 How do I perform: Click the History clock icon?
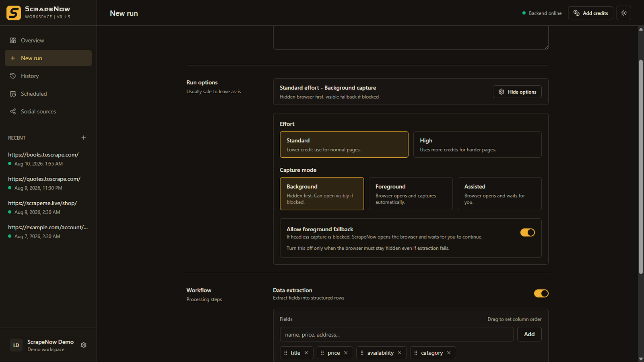[13, 76]
